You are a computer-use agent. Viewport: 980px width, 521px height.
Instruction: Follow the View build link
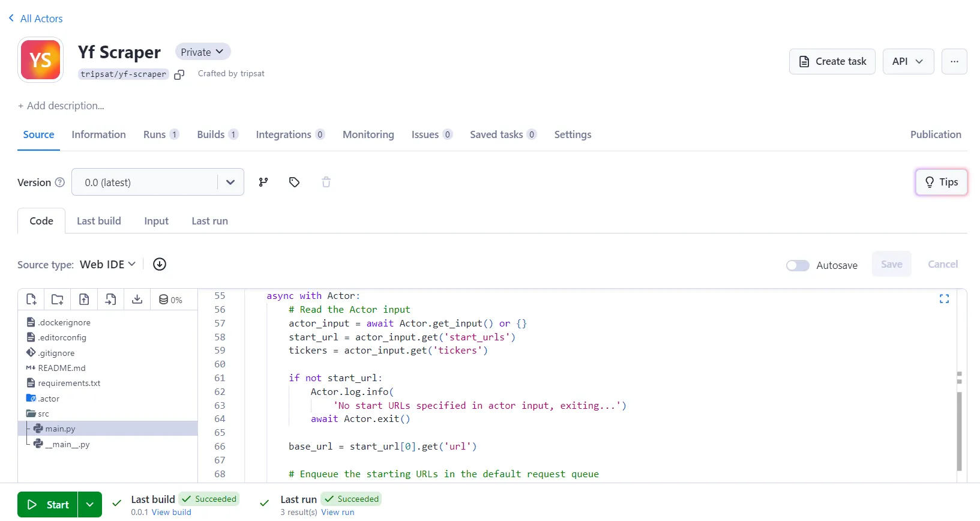pyautogui.click(x=171, y=512)
